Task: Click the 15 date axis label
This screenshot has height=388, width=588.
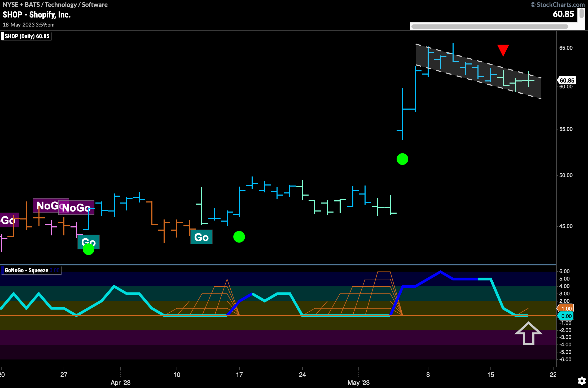Action: pos(491,374)
